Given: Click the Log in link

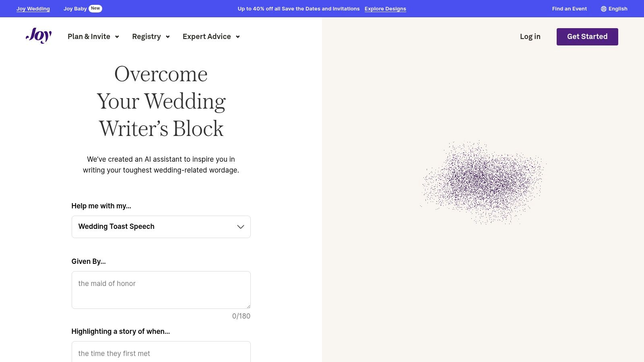Looking at the screenshot, I should pos(530,37).
